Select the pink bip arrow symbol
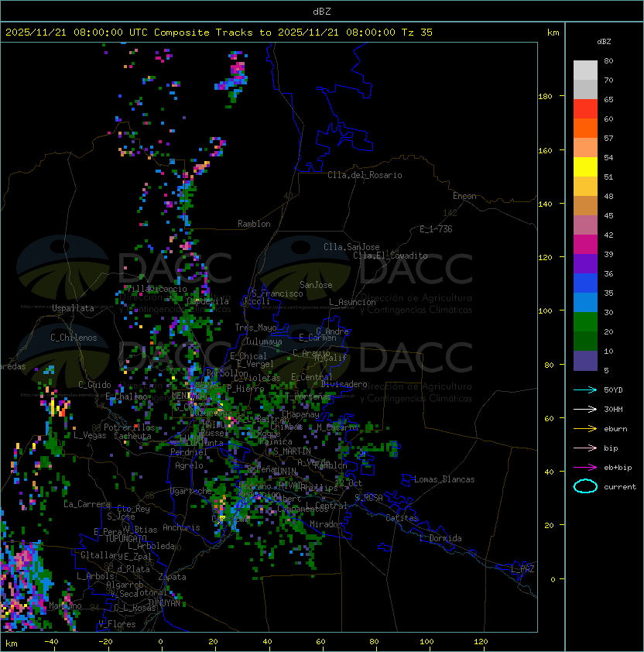Screen dimensions: 644x652 pyautogui.click(x=585, y=448)
